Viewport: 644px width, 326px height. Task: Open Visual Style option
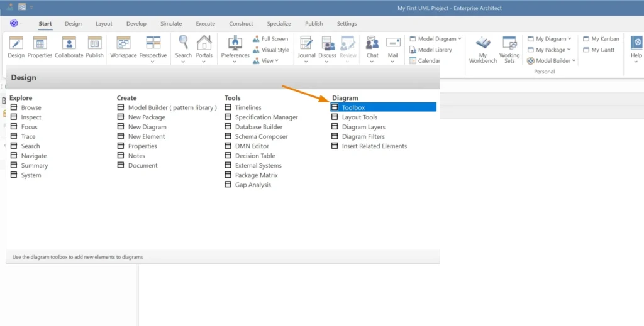coord(270,50)
